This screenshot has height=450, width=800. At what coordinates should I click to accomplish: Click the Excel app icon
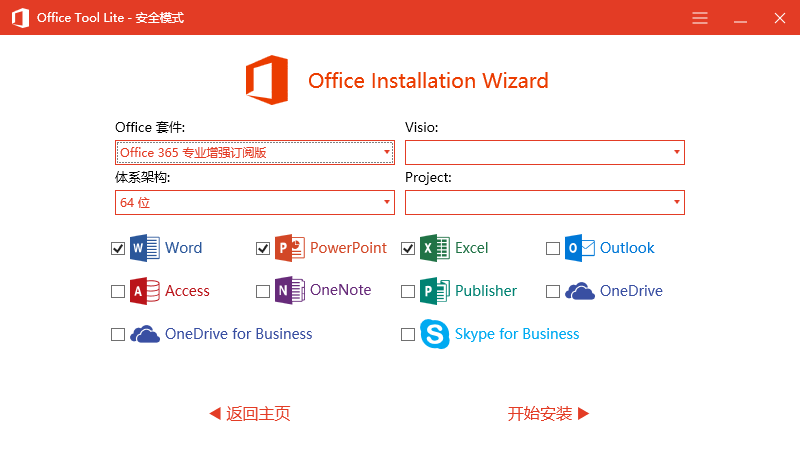point(435,248)
